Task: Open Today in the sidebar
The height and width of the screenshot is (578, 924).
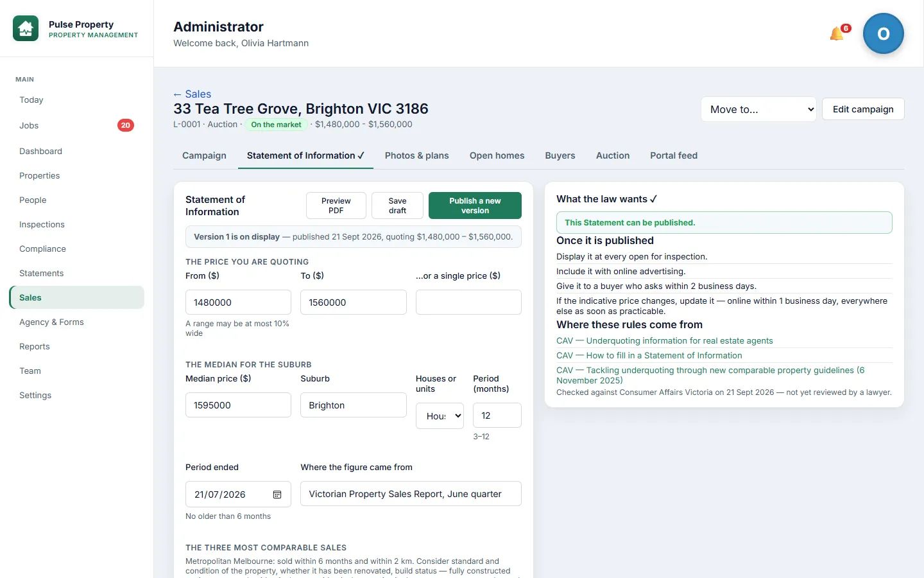Action: 77,100
